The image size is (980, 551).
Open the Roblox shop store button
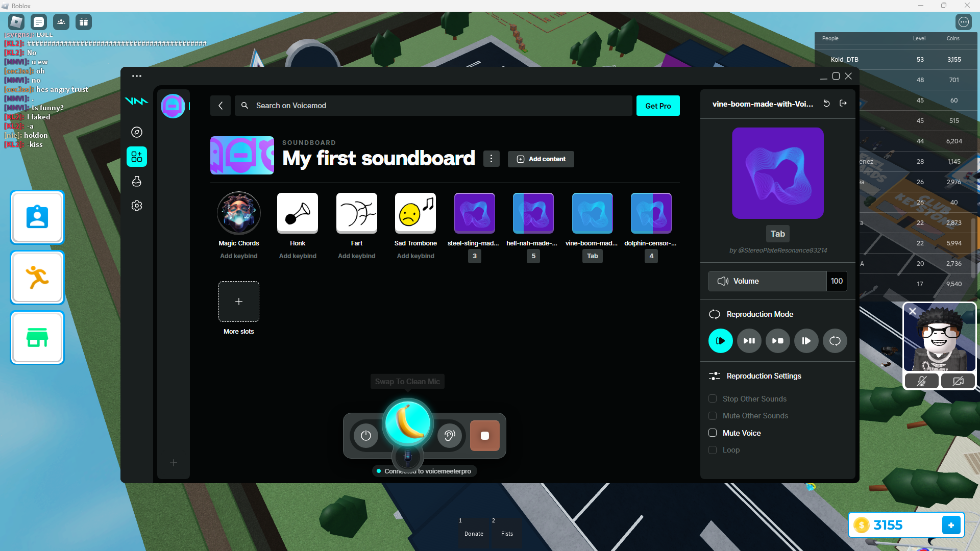click(x=37, y=338)
